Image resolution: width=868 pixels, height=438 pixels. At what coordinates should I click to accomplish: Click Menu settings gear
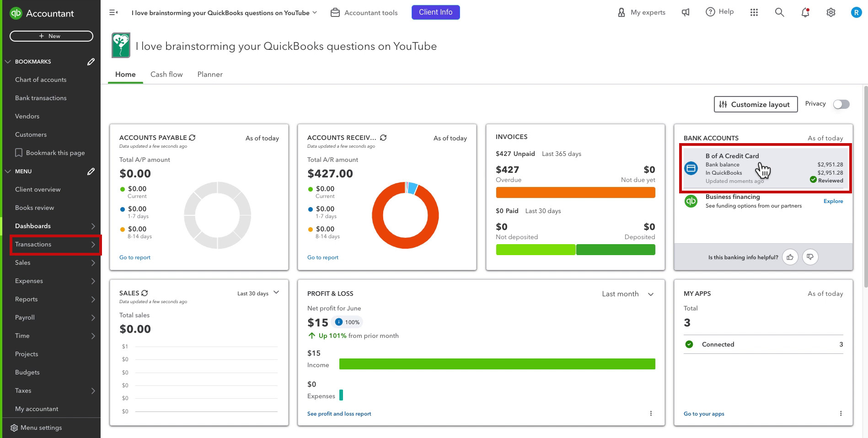(14, 428)
